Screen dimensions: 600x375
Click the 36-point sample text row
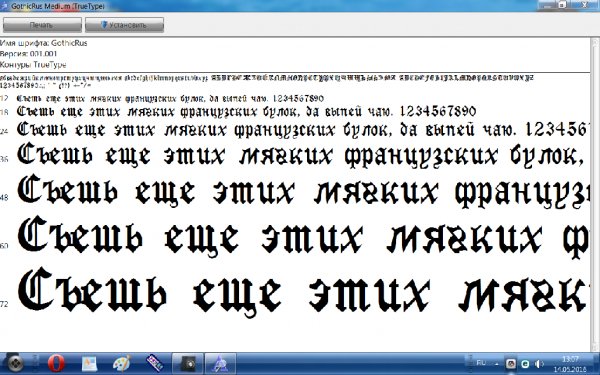click(301, 155)
